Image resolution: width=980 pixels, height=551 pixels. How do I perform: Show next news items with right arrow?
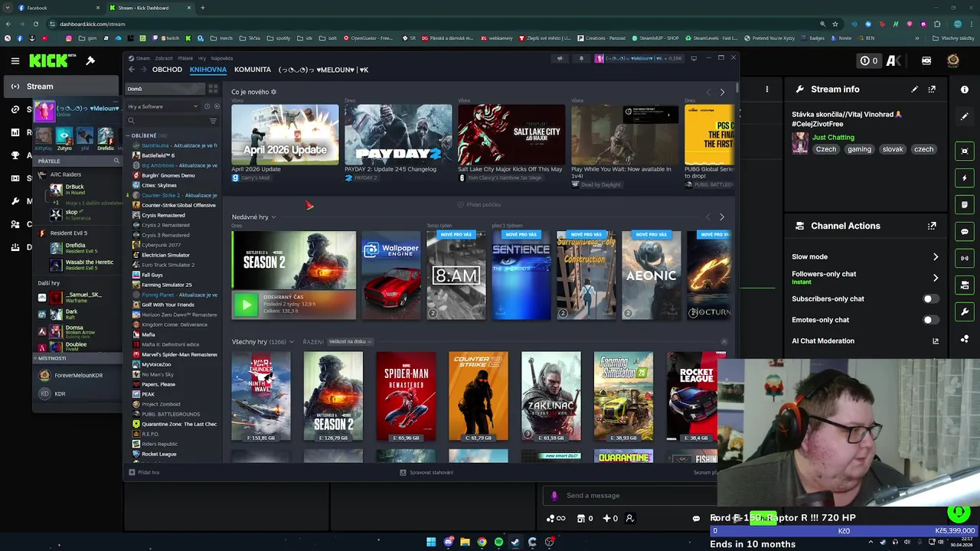722,93
